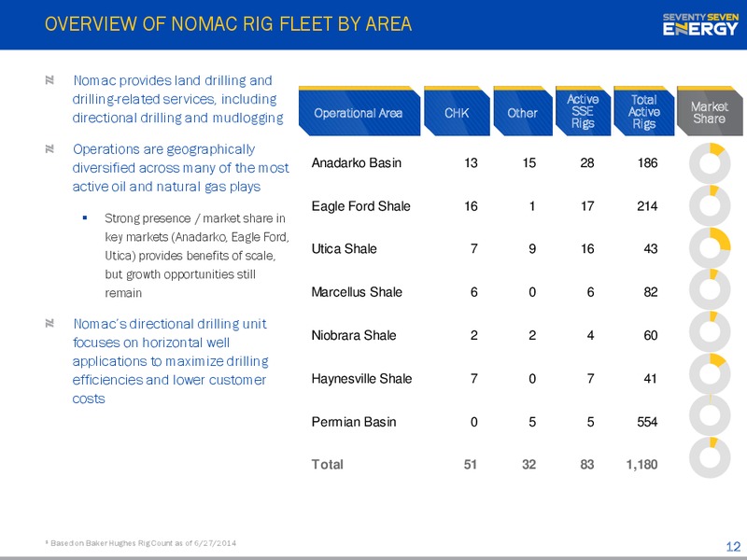Click bullet icon beside 'Operations are geographically'

tap(49, 149)
